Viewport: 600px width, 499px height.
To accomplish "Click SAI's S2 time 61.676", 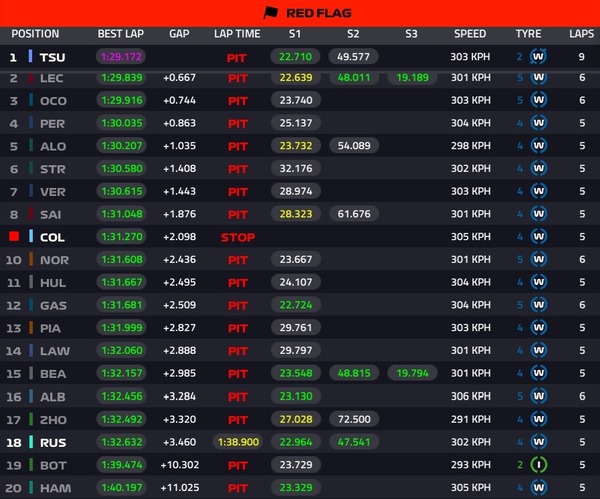I will point(354,214).
